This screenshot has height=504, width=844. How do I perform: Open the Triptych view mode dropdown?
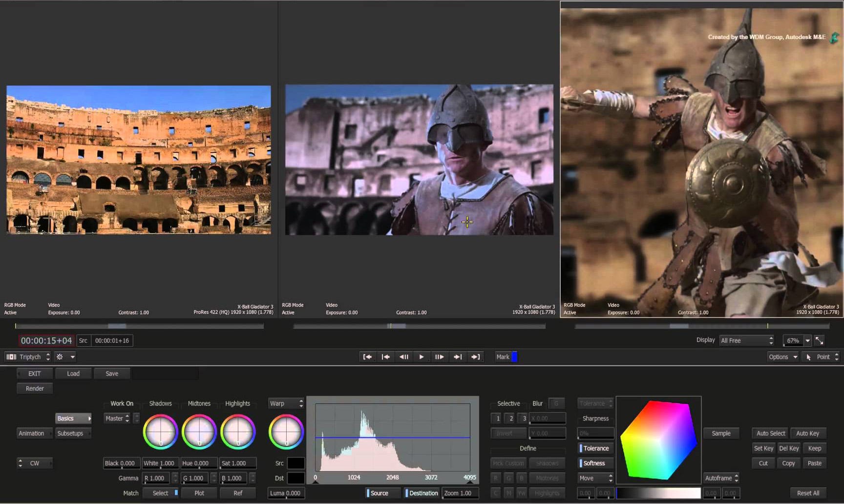point(28,357)
